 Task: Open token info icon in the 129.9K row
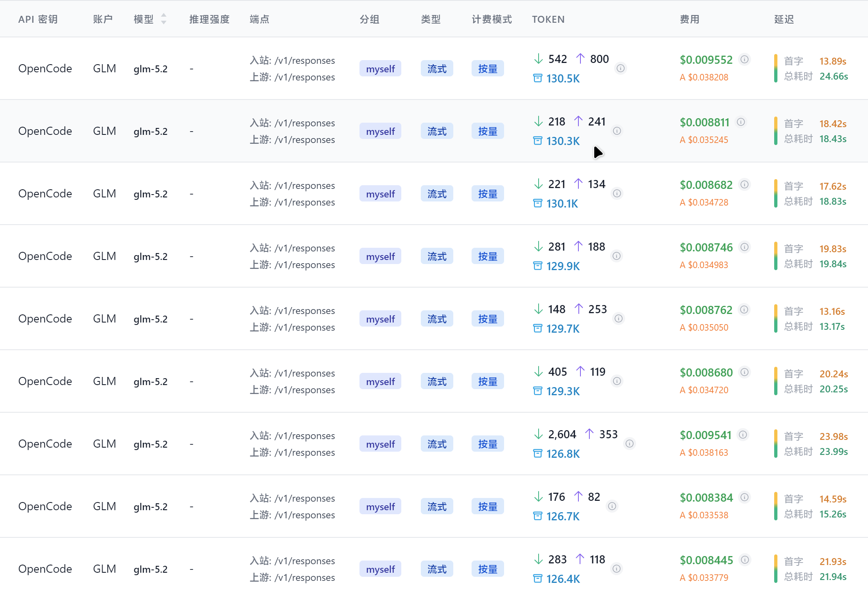click(x=616, y=256)
